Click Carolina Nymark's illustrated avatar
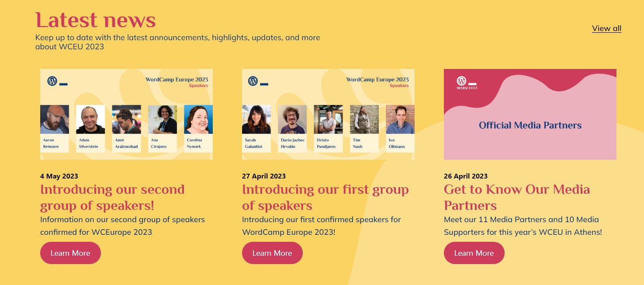The width and height of the screenshot is (644, 285). (x=198, y=119)
